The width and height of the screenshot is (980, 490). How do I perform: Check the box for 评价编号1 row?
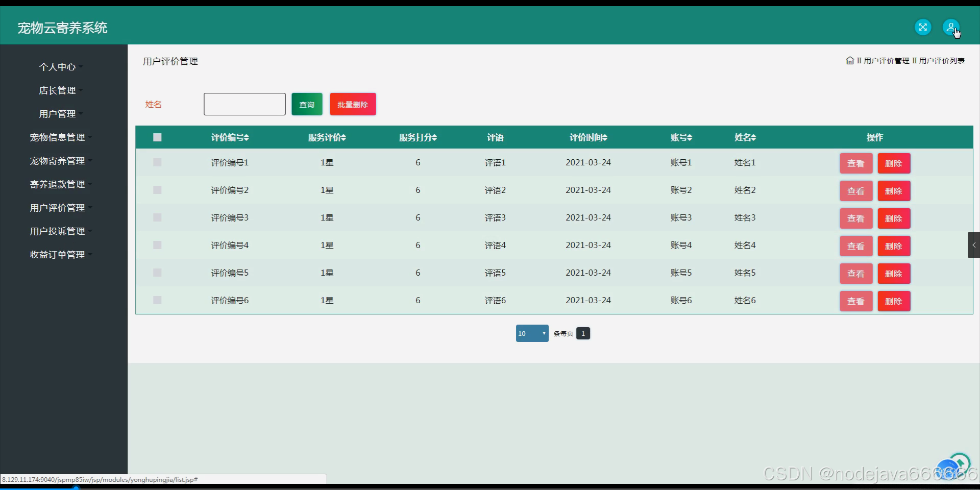click(157, 162)
